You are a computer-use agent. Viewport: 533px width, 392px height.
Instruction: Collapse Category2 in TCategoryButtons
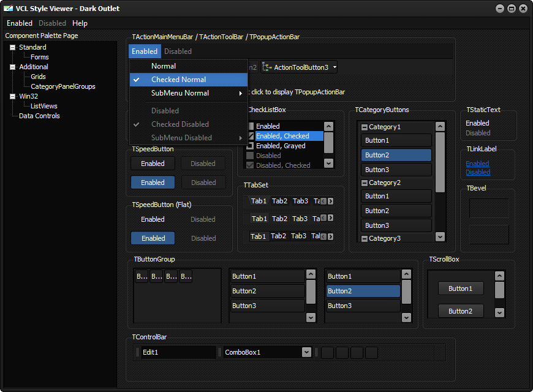click(365, 183)
